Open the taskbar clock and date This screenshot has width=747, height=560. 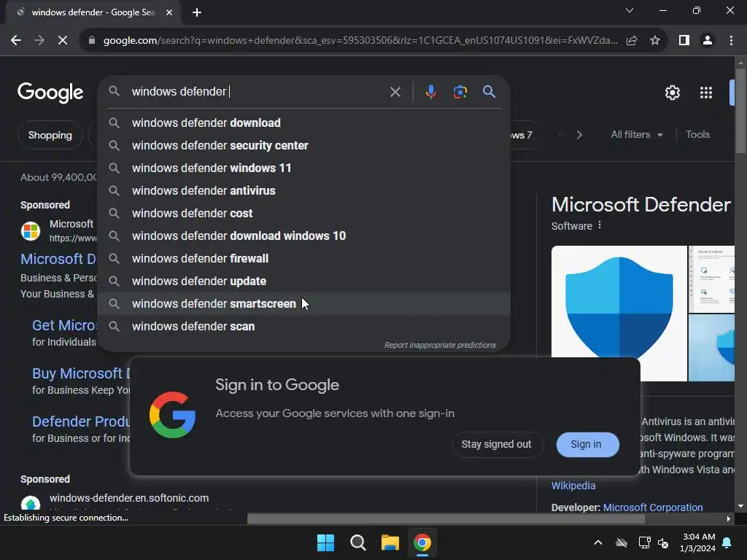coord(698,542)
